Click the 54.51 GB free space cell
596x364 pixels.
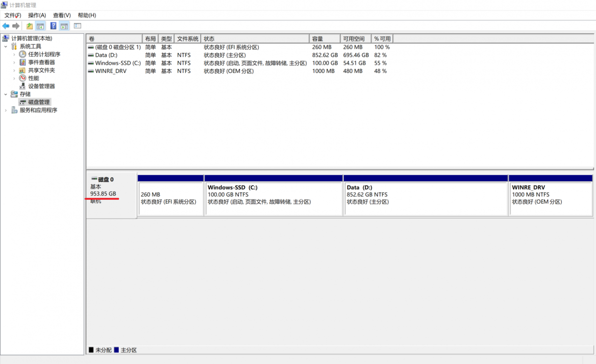point(355,63)
